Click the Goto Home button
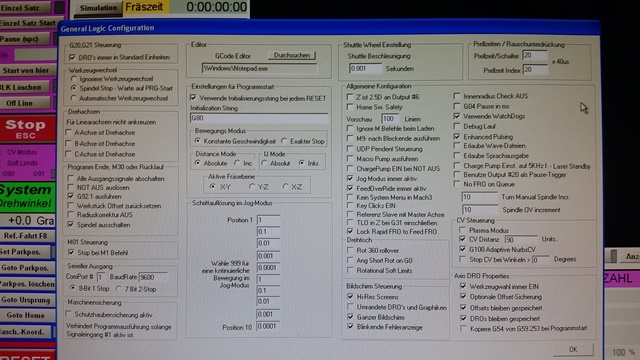The image size is (640, 360). tap(25, 315)
